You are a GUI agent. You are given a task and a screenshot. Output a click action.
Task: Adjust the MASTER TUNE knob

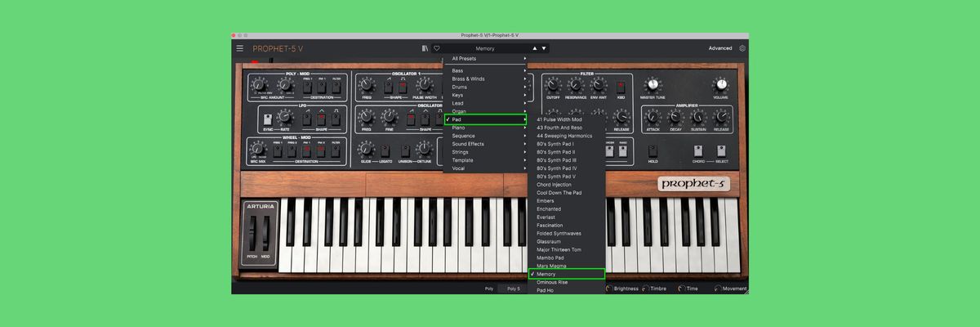(x=652, y=85)
